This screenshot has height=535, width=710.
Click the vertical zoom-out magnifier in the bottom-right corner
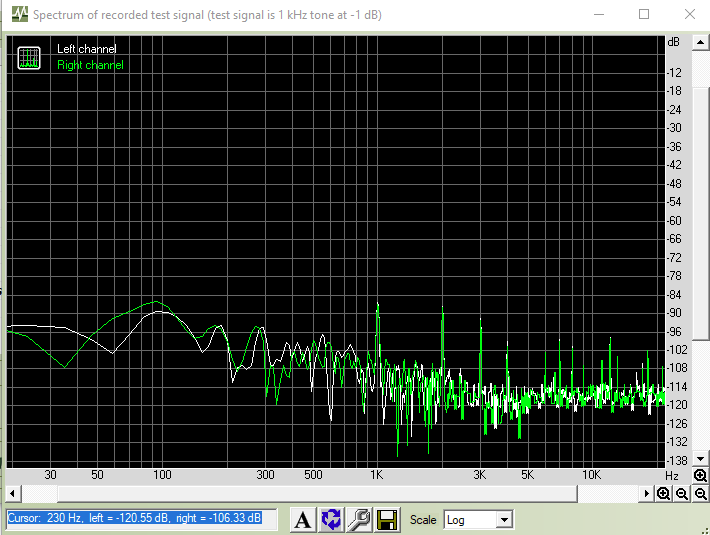700,493
